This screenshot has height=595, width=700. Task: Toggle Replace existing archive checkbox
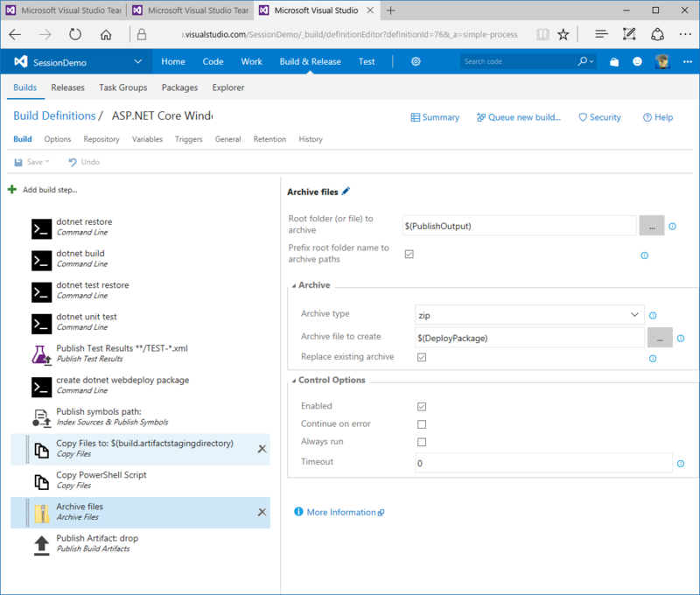(422, 357)
